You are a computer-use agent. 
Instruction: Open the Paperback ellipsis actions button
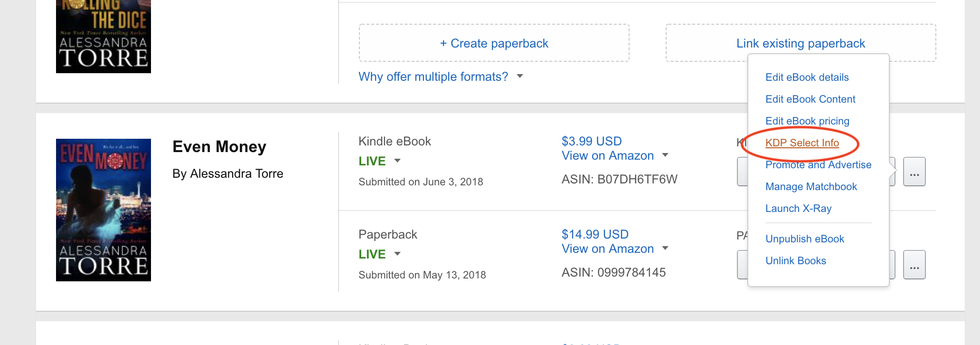(x=914, y=265)
